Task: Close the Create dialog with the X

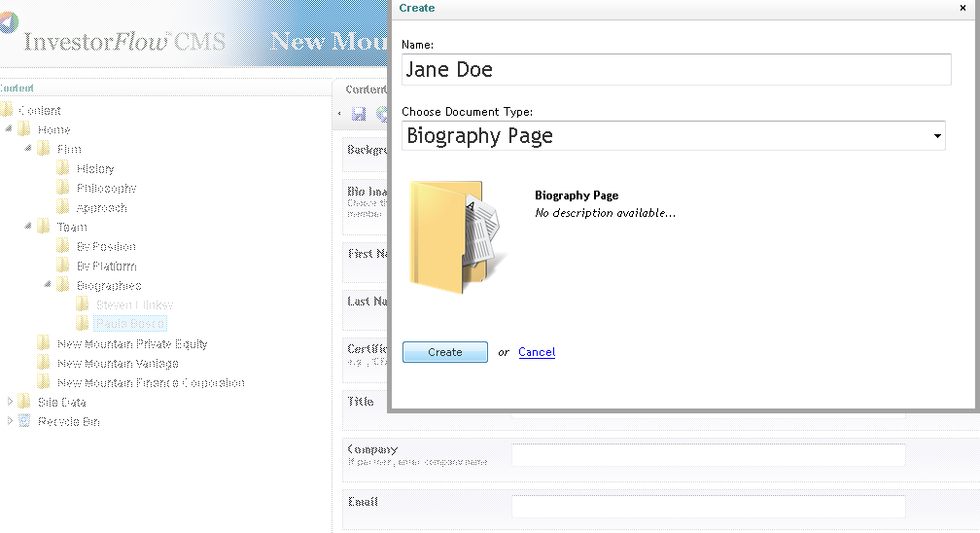Action: [962, 8]
